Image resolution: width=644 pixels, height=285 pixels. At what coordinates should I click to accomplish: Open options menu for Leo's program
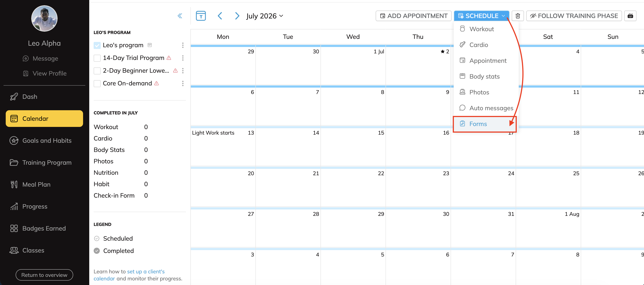[183, 45]
